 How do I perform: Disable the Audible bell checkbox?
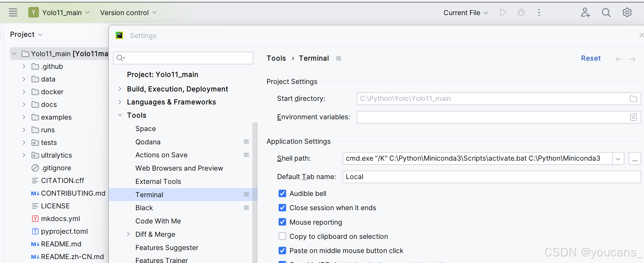pos(282,194)
